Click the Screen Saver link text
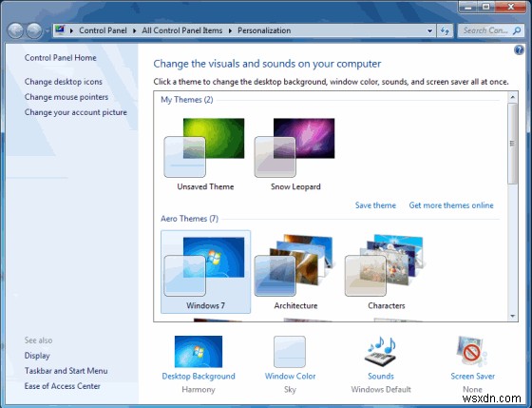 [x=473, y=376]
